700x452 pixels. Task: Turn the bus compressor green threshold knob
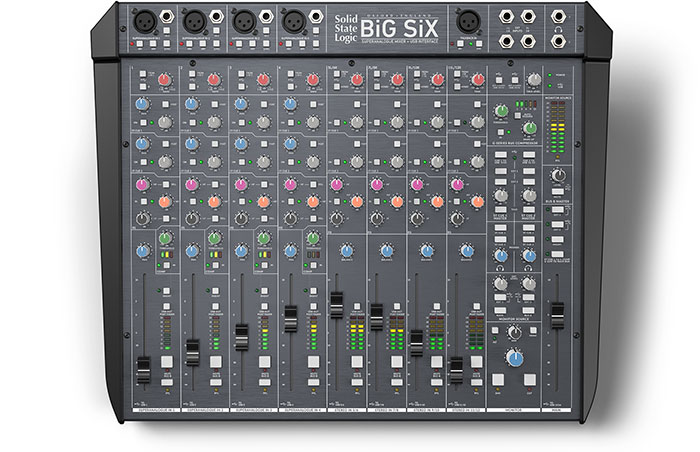(x=501, y=111)
